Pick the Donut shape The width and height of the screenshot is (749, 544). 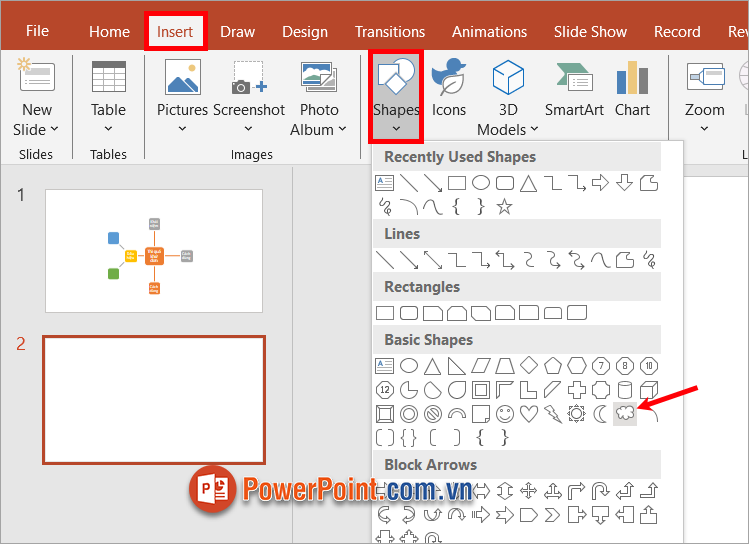(409, 414)
